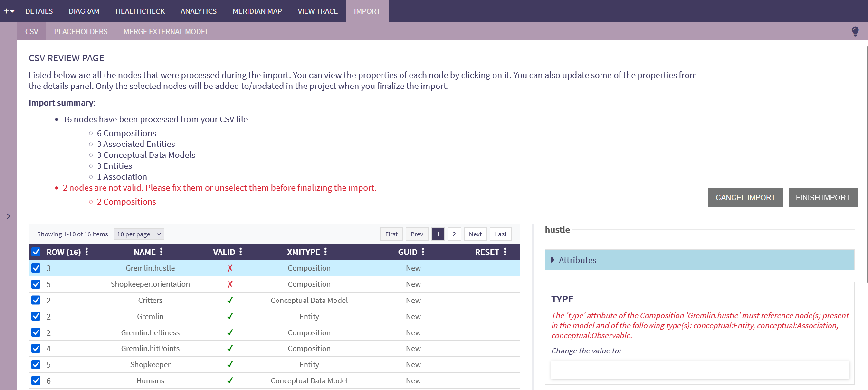Screen dimensions: 868x390
Task: Open the plus add menu icon
Action: point(9,11)
